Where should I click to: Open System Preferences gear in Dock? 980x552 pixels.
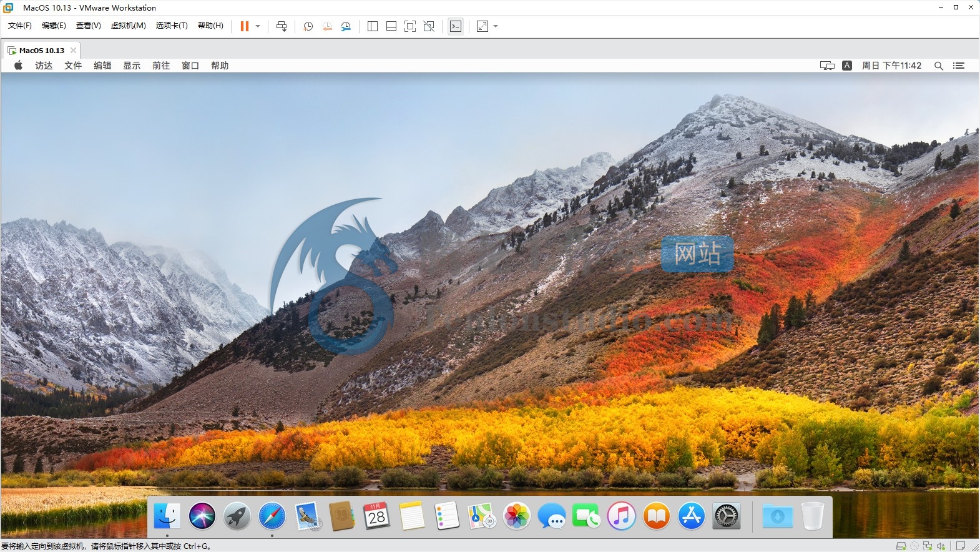(727, 516)
